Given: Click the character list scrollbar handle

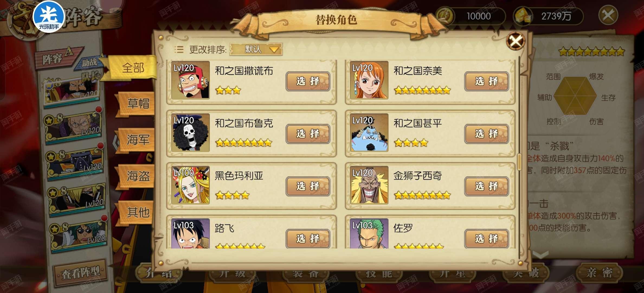Looking at the screenshot, I should [x=519, y=162].
